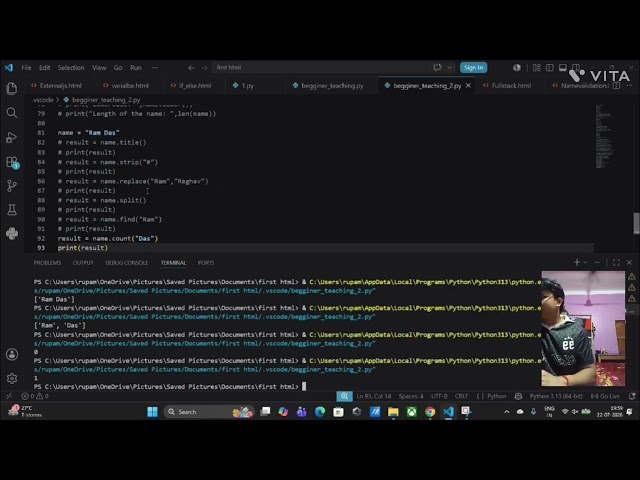Expand the new terminal launch profile dropdown
The width and height of the screenshot is (640, 480).
(585, 262)
